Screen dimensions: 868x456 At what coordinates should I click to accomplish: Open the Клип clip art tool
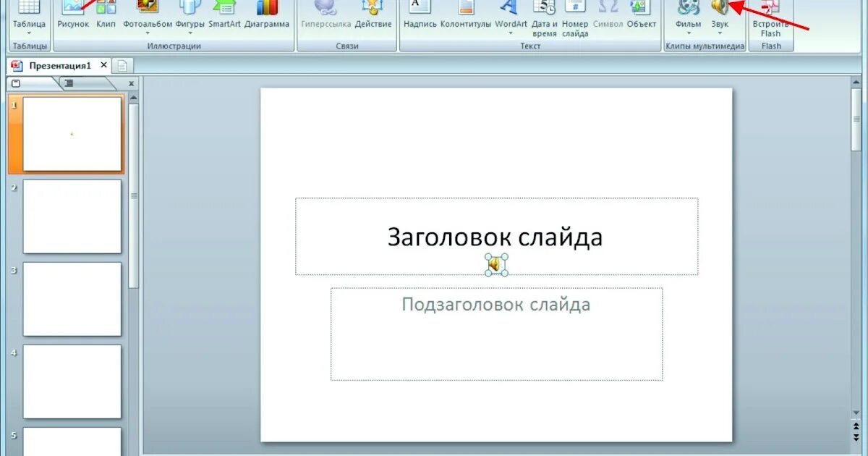[x=106, y=14]
